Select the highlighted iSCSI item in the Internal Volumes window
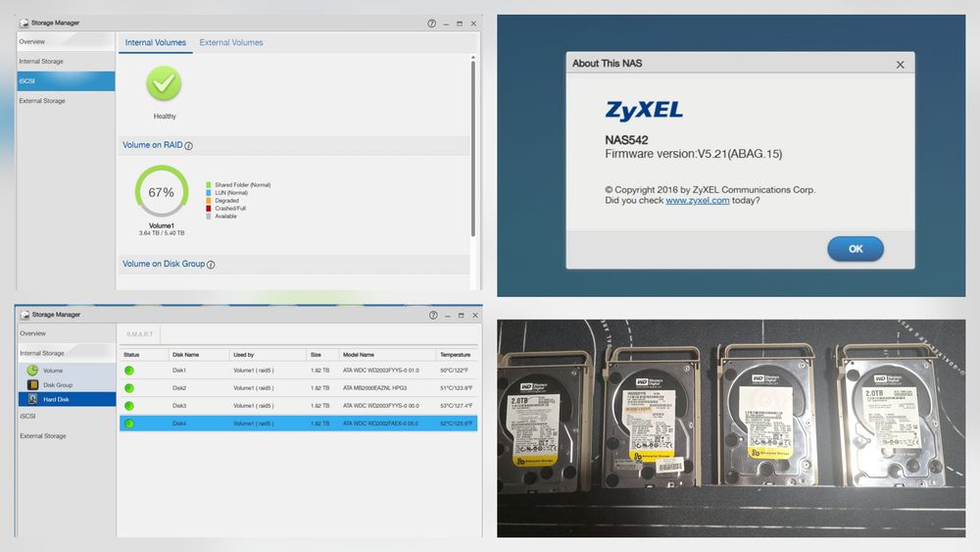 click(66, 81)
